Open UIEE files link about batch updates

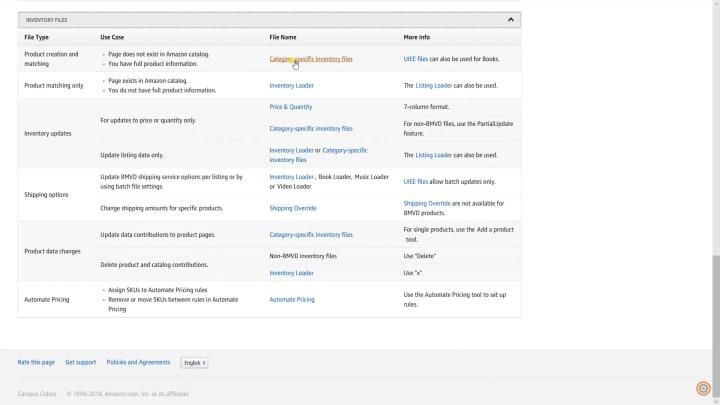[415, 182]
